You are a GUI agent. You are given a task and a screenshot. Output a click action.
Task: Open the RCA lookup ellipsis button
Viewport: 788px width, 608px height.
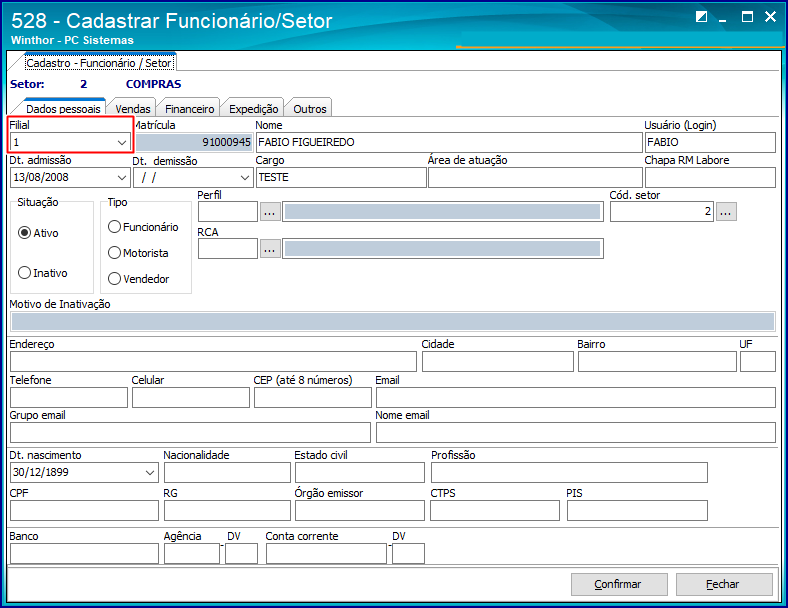[x=270, y=249]
